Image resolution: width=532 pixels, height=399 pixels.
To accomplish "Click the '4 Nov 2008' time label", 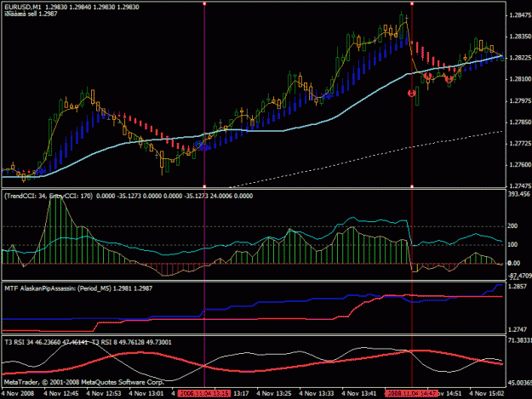I will (18, 394).
